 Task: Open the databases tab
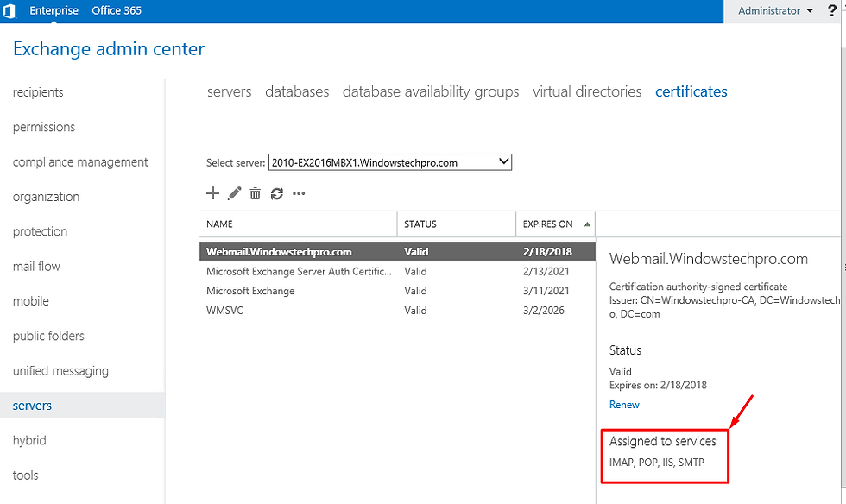pyautogui.click(x=297, y=91)
